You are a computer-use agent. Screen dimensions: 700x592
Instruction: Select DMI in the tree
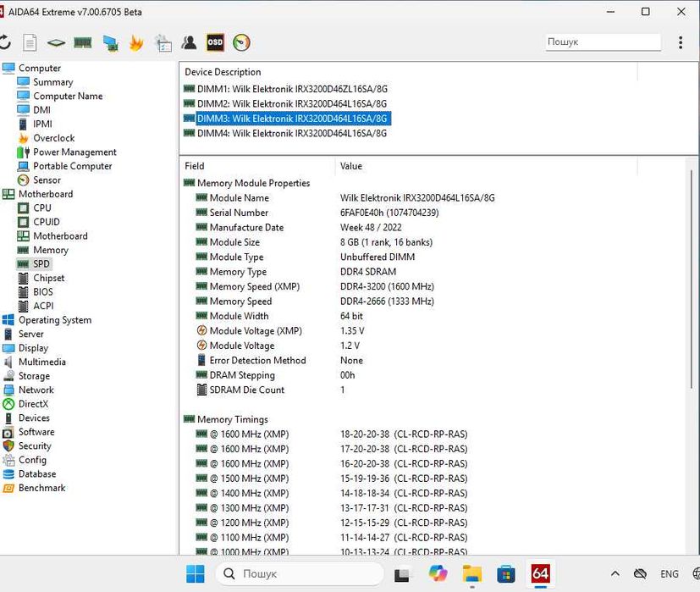pyautogui.click(x=41, y=110)
